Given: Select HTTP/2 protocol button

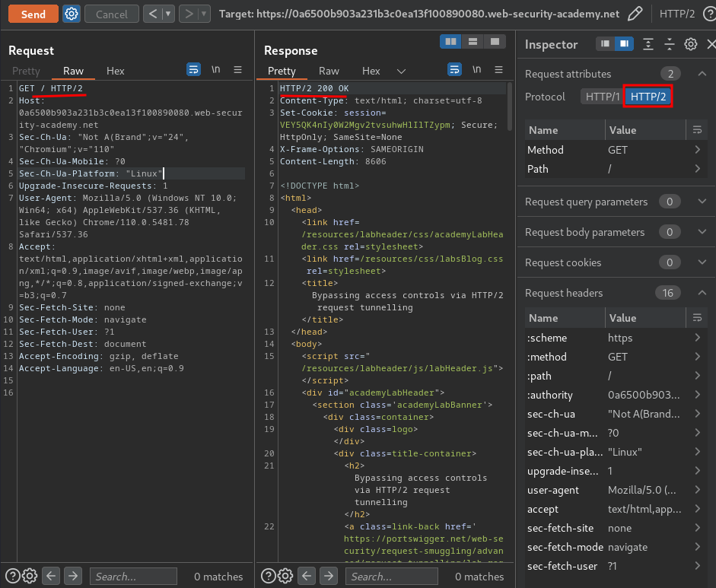Looking at the screenshot, I should tap(648, 97).
